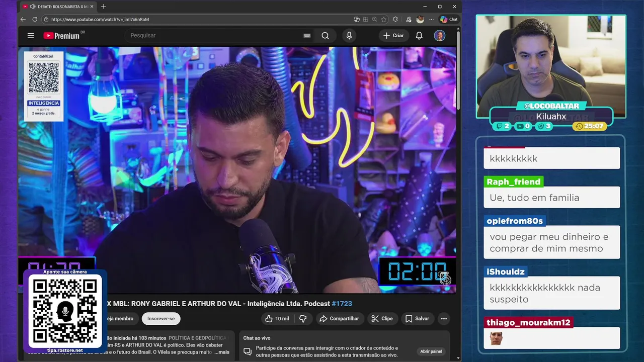Click the Contabilizei QR code in video
This screenshot has width=644, height=362.
44,77
